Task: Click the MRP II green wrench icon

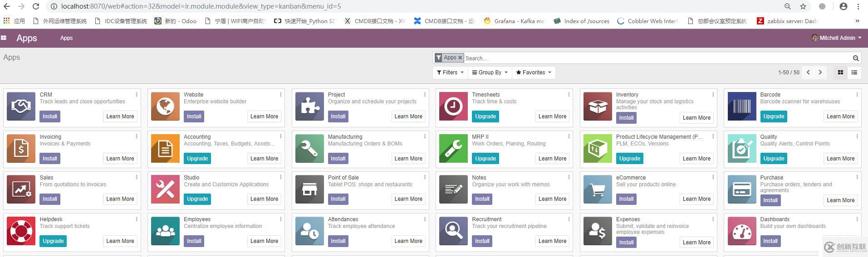Action: [453, 149]
